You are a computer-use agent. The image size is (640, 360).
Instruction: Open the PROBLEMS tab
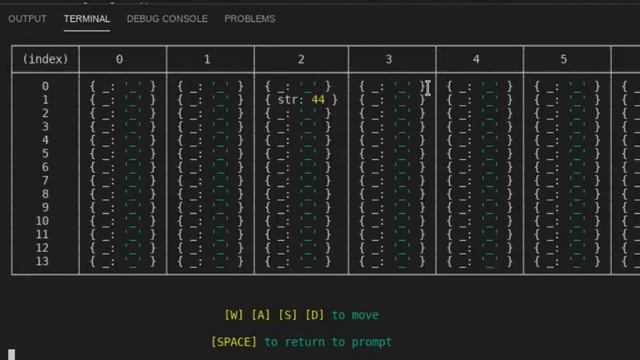250,19
